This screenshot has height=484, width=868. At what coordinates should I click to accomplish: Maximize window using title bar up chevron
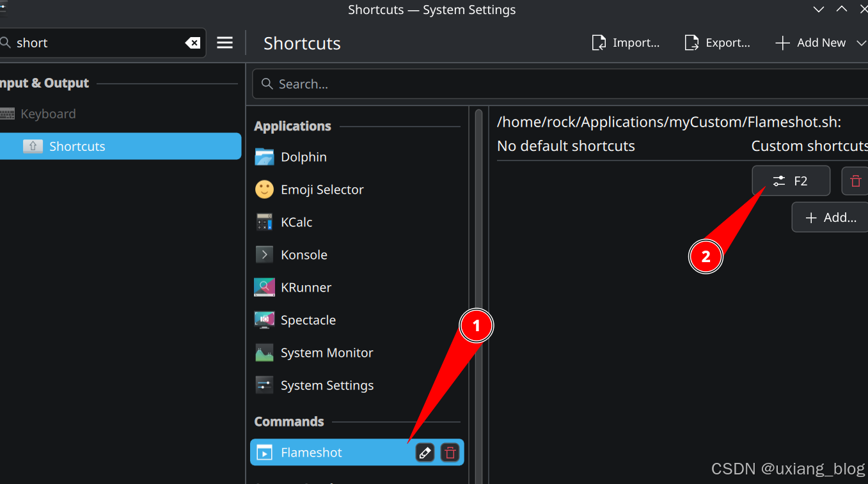coord(842,9)
